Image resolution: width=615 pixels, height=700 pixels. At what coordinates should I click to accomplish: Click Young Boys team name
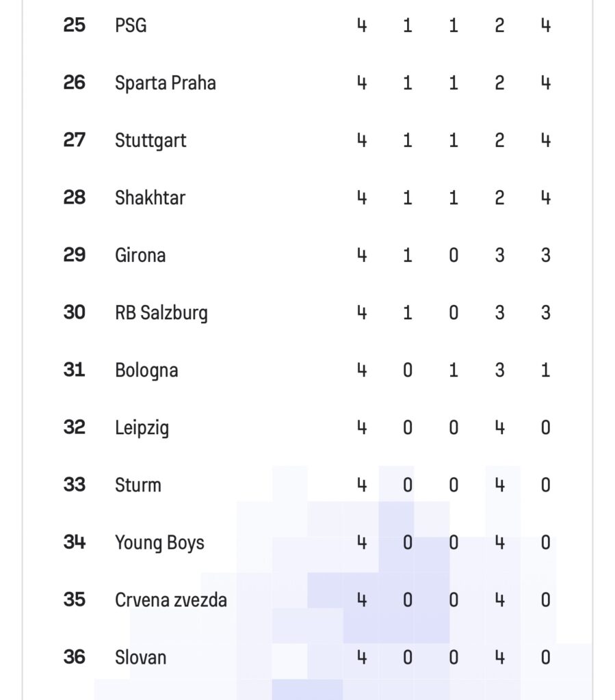pos(159,543)
